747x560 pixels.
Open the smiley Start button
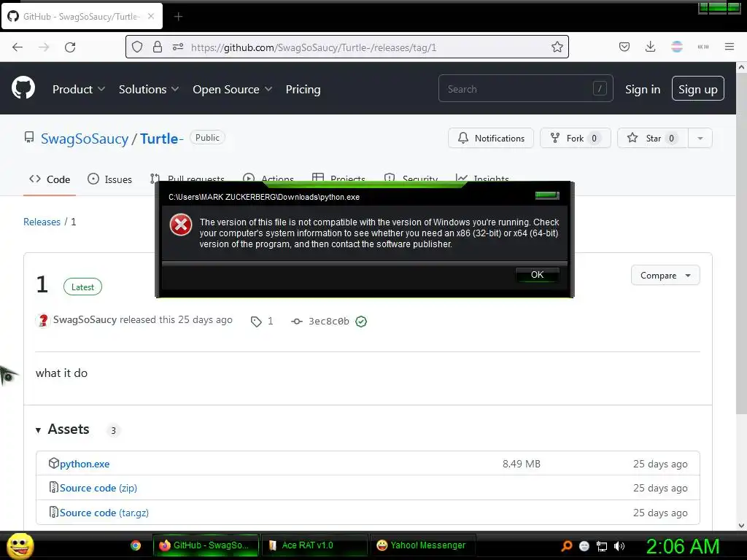pos(20,546)
